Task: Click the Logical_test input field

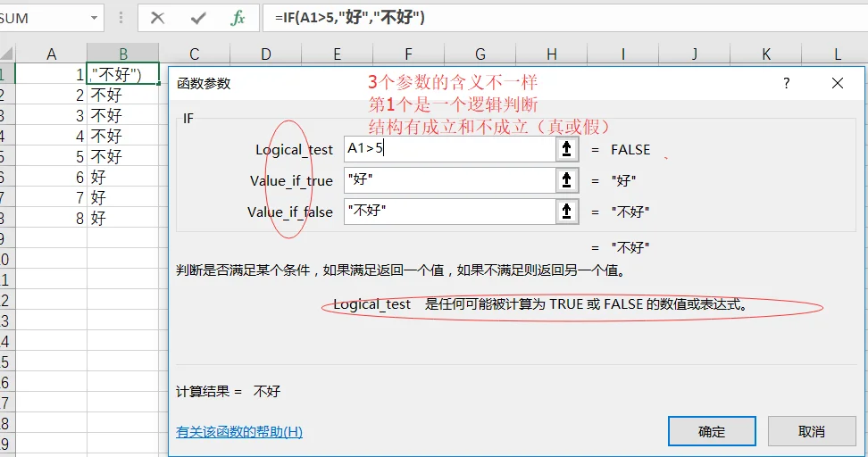Action: [449, 149]
